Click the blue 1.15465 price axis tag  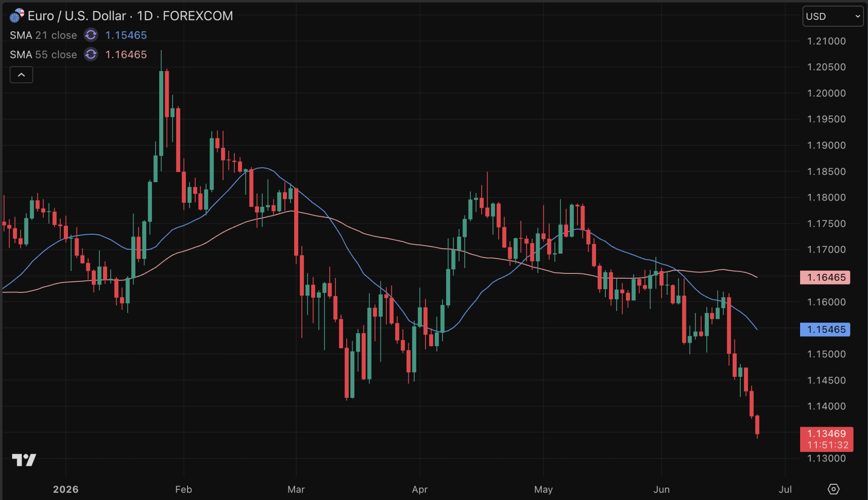click(826, 330)
